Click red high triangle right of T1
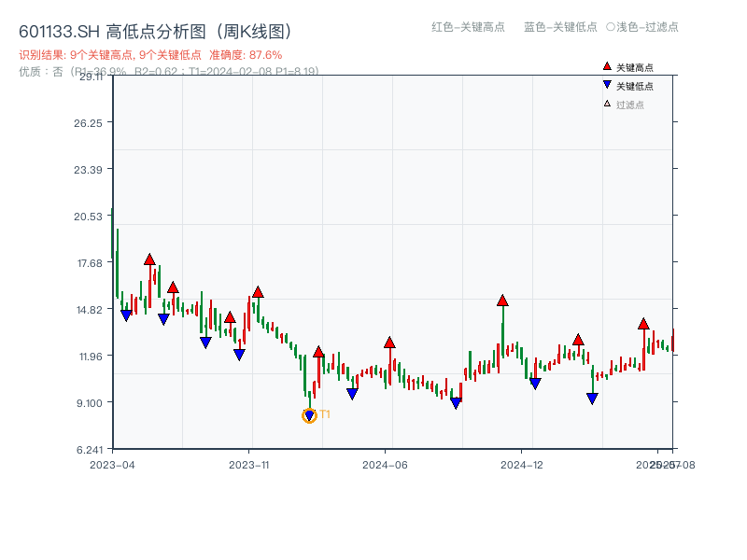This screenshot has width=747, height=560. pos(318,352)
